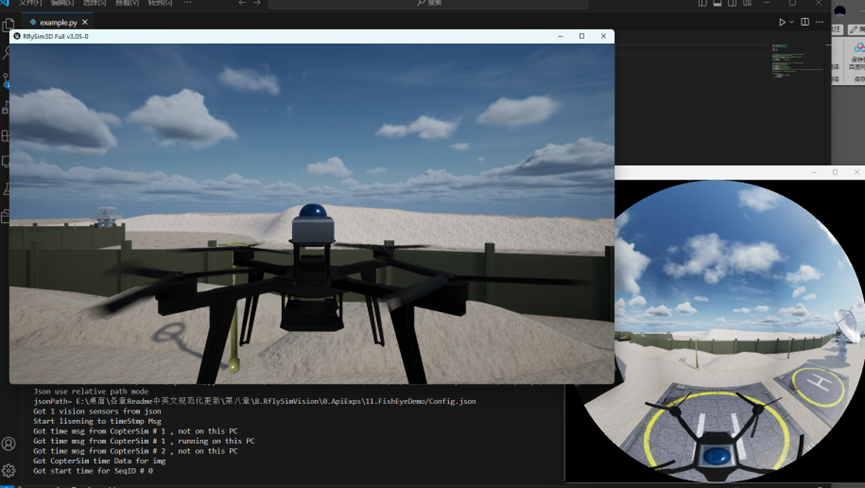Open the Explorer view in activity bar
Image resolution: width=865 pixels, height=488 pixels.
(8, 25)
